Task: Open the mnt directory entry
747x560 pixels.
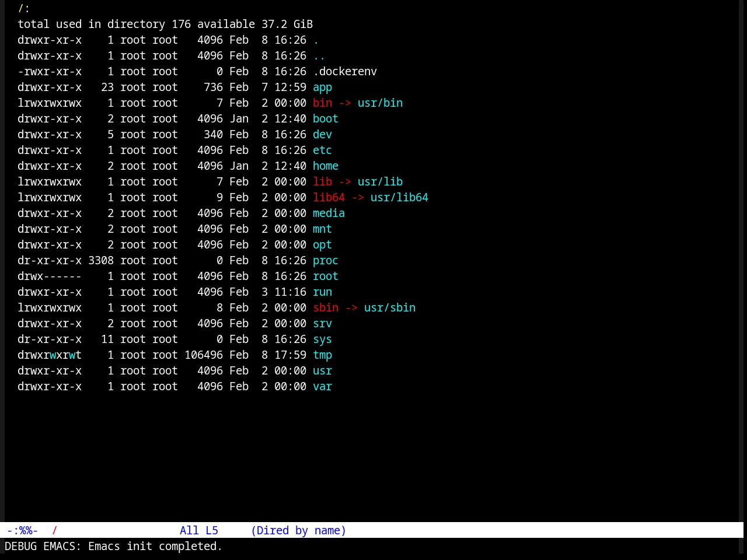Action: point(322,229)
